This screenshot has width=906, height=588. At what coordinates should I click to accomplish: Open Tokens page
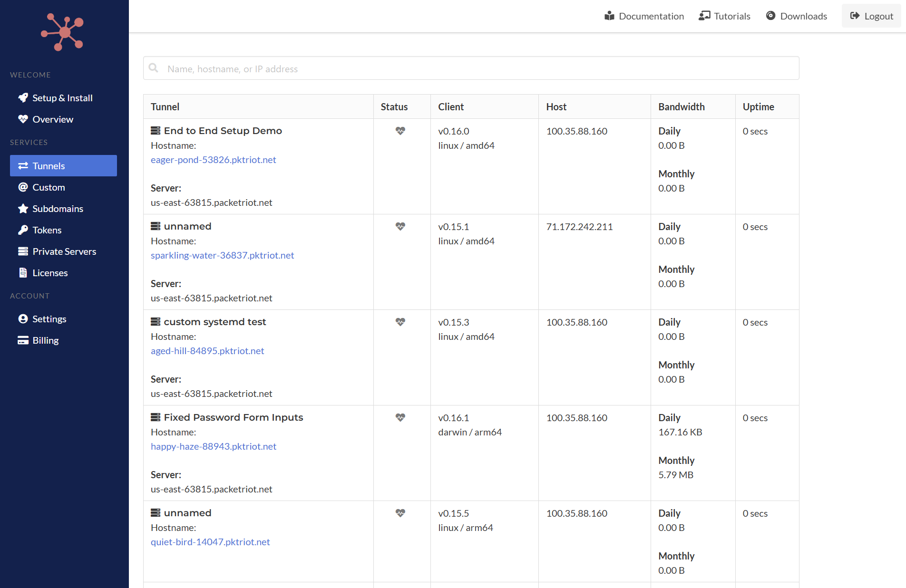coord(47,230)
